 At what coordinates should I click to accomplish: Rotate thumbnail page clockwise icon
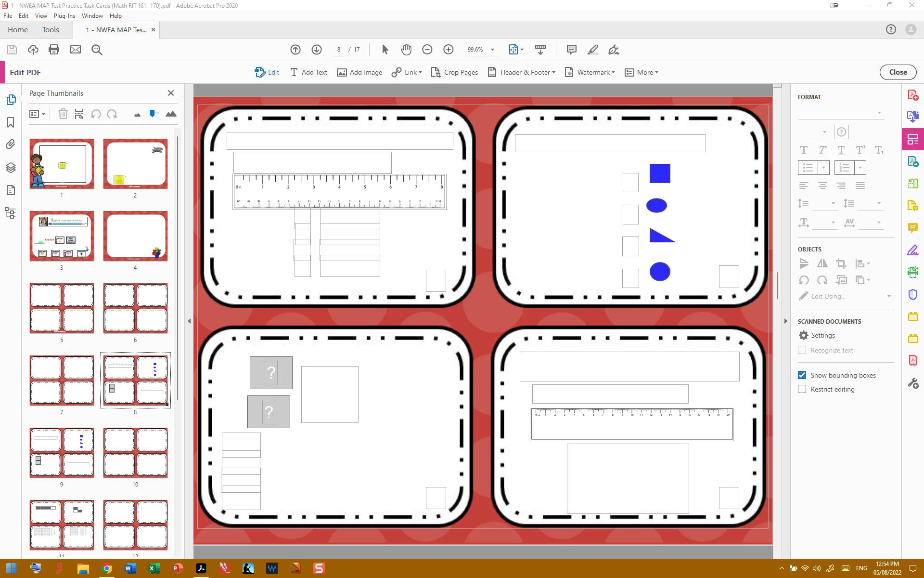coord(112,114)
